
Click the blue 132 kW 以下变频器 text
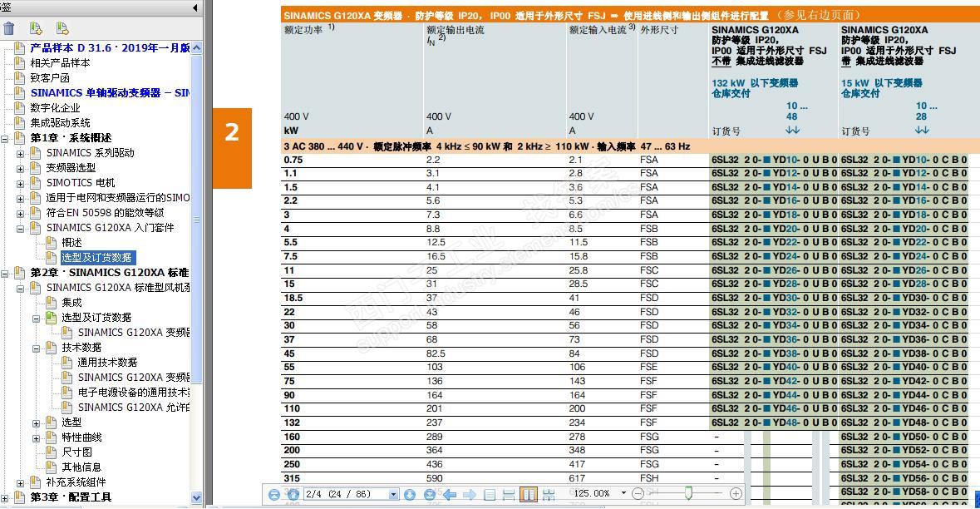click(755, 83)
